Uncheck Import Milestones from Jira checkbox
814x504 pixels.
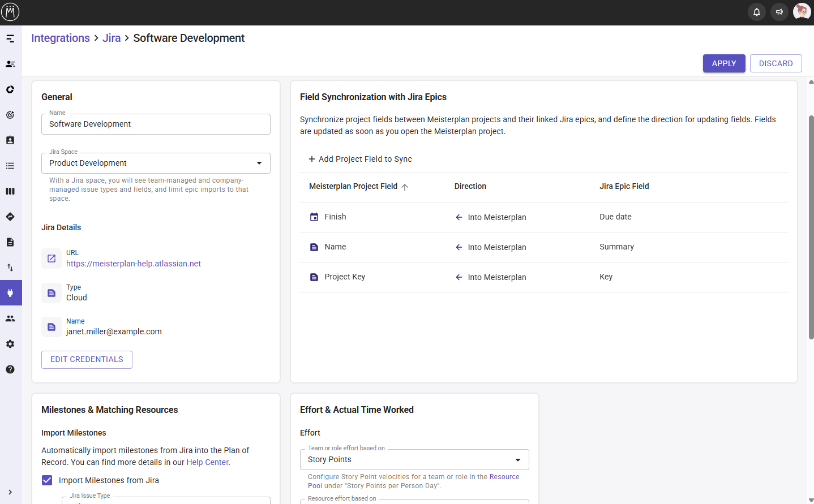[47, 480]
